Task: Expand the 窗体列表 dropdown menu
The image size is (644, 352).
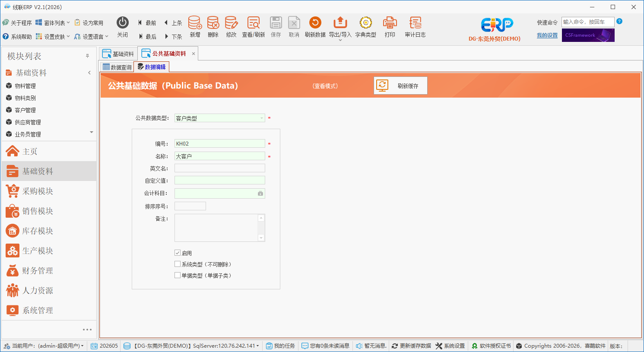Action: (x=52, y=23)
